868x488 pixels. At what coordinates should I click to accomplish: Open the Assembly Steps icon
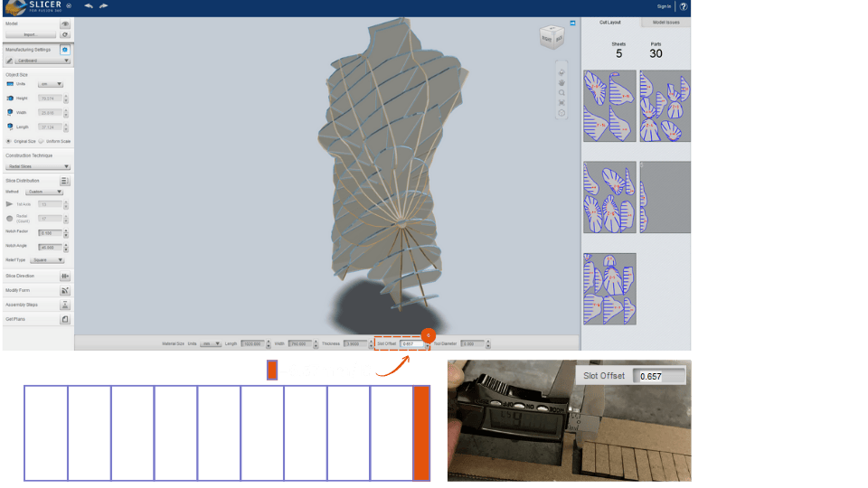tap(65, 305)
